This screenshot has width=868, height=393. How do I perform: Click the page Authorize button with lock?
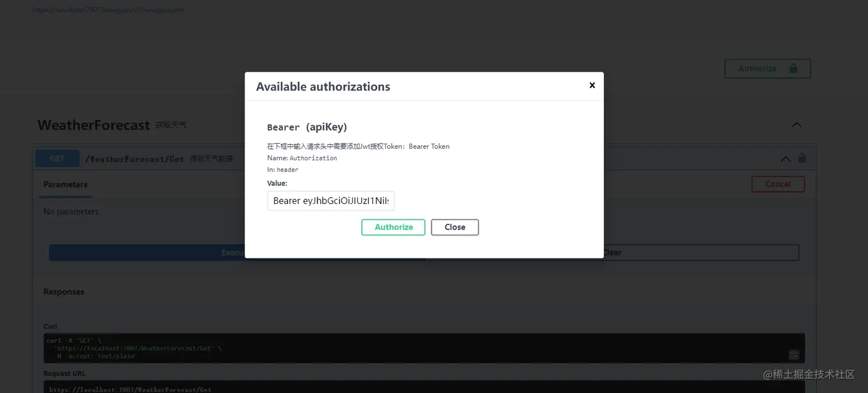coord(768,68)
